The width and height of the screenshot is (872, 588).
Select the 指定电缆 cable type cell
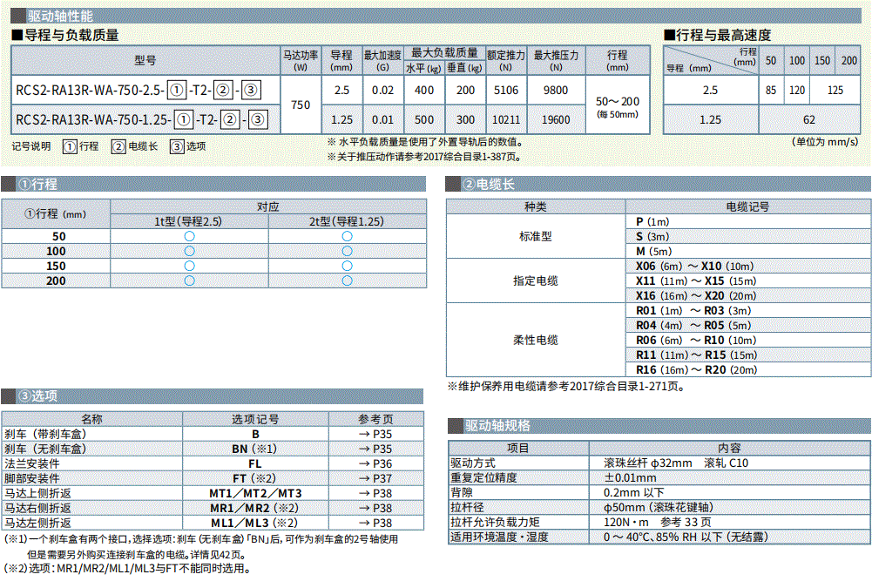tap(536, 280)
